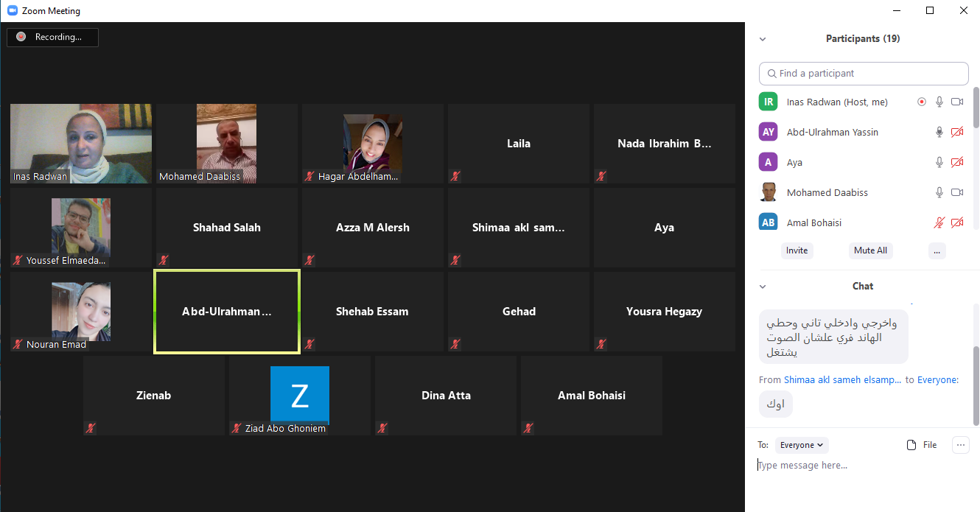Screen dimensions: 980x512
Task: Collapse the Participants panel with its chevron
Action: [763, 39]
